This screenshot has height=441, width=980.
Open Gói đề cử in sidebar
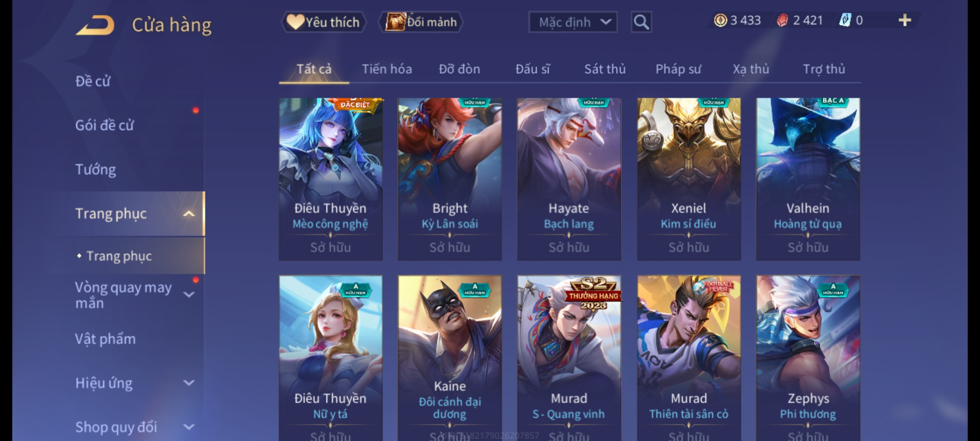105,125
